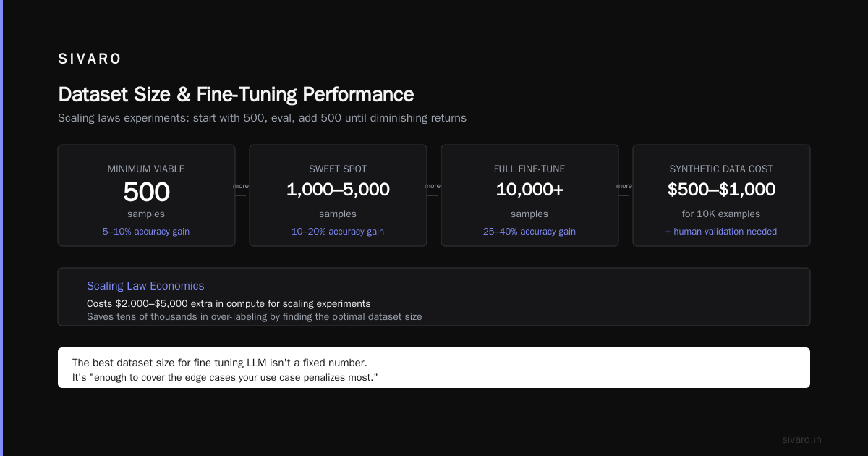Select the Full Fine-Tune 10,000+ card

click(x=529, y=195)
